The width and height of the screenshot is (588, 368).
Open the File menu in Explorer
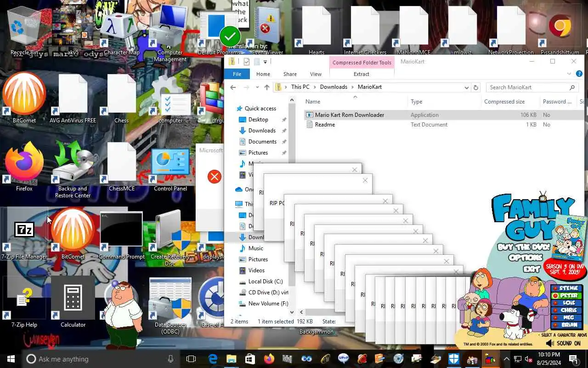pyautogui.click(x=237, y=74)
